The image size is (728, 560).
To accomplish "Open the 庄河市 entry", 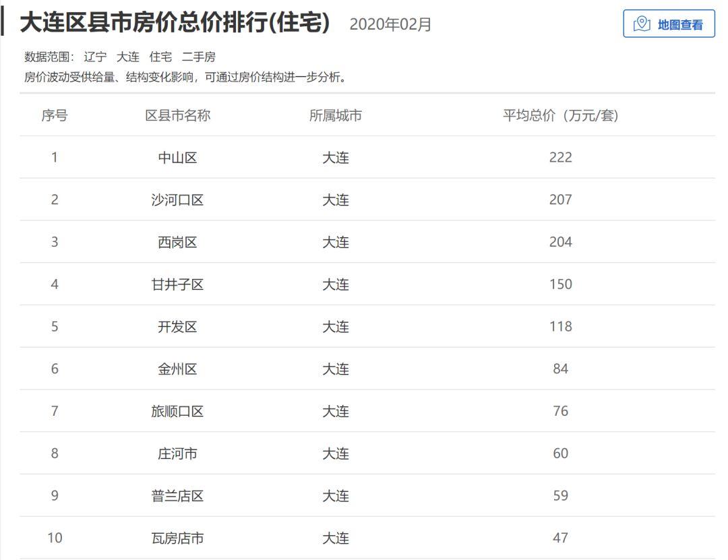I will (x=177, y=454).
